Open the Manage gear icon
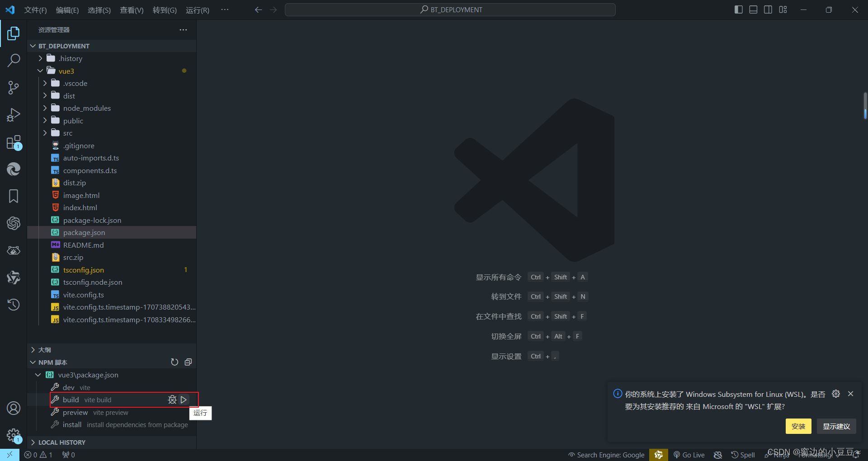The height and width of the screenshot is (461, 868). pos(14,436)
